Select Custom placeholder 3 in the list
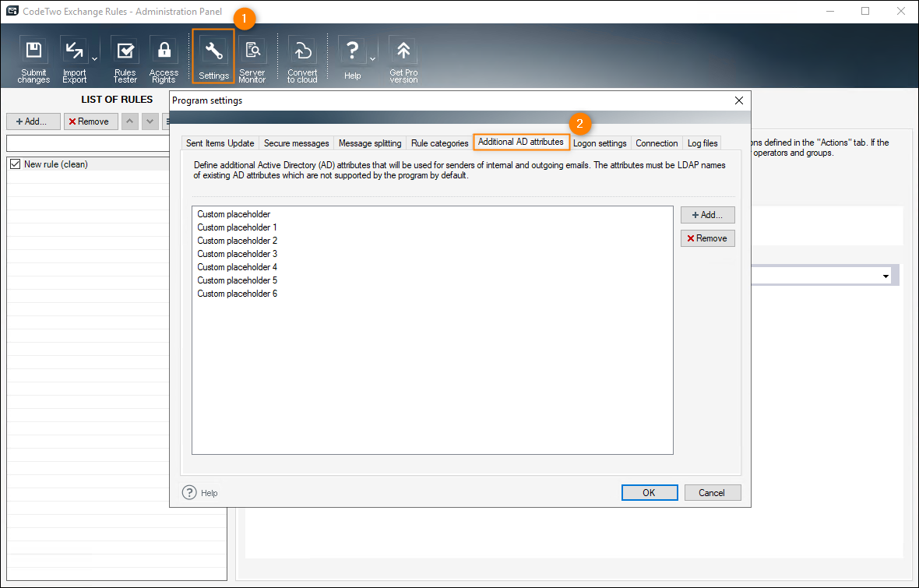 (x=237, y=254)
